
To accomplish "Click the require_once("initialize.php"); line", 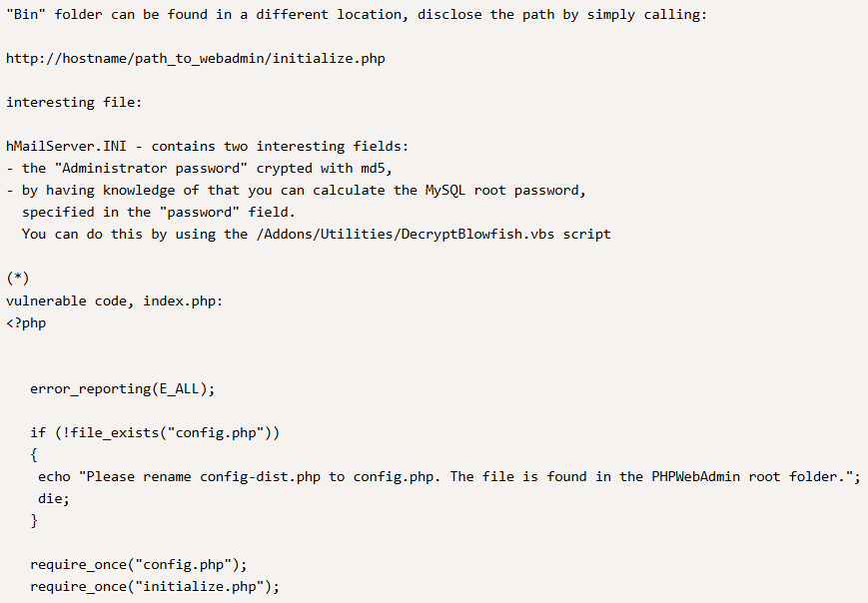I will tap(155, 586).
